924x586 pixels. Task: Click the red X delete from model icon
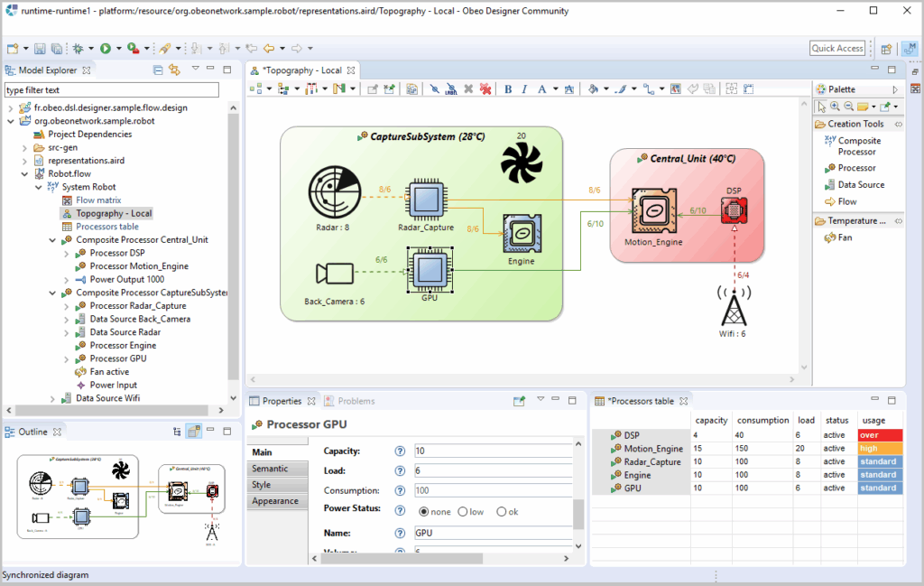click(x=485, y=88)
